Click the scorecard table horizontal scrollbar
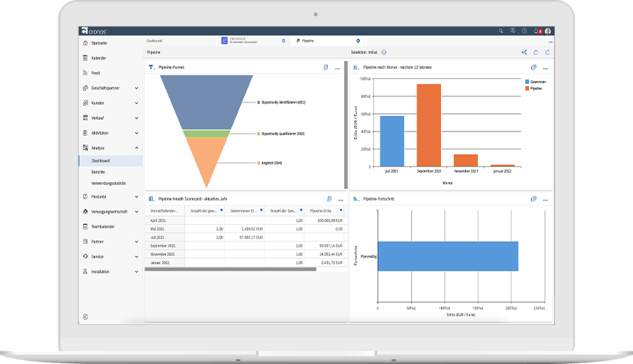Viewport: 633px width, 364px height. pos(230,269)
